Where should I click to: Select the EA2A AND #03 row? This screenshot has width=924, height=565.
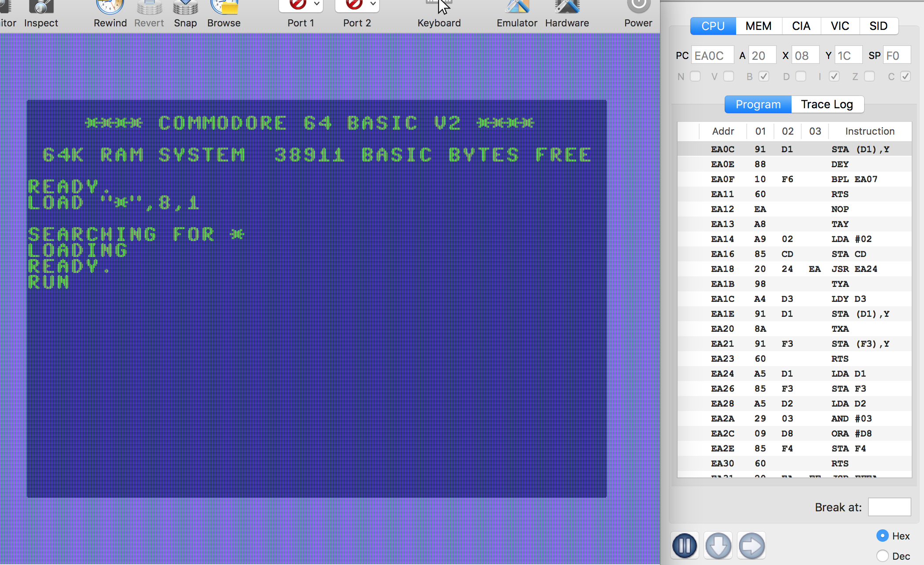(x=794, y=418)
